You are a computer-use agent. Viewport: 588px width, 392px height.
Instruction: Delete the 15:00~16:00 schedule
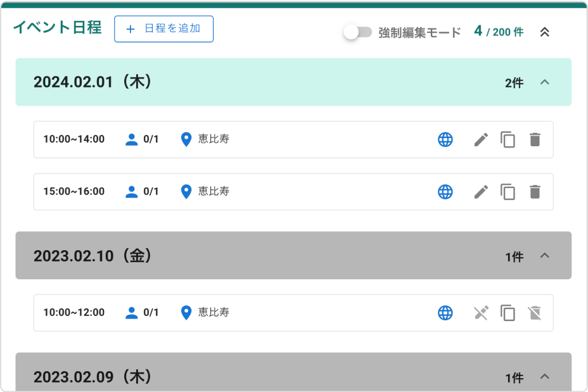click(x=535, y=191)
